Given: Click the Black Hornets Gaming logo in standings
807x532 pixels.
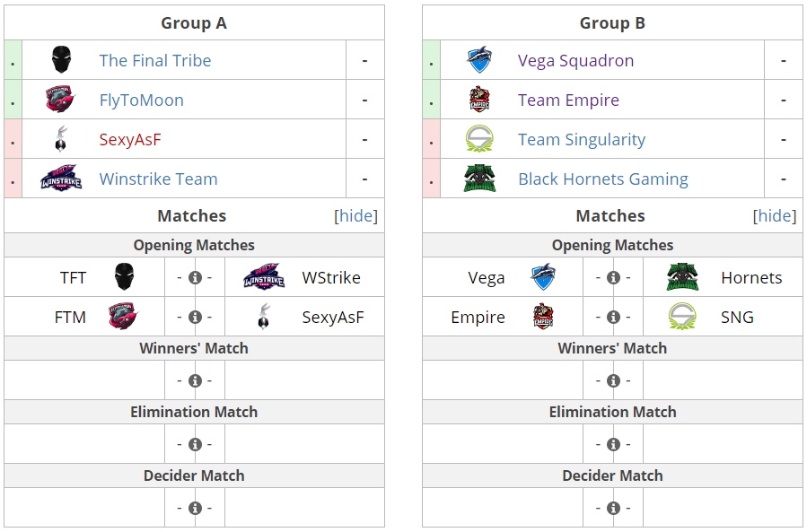Looking at the screenshot, I should tap(479, 178).
